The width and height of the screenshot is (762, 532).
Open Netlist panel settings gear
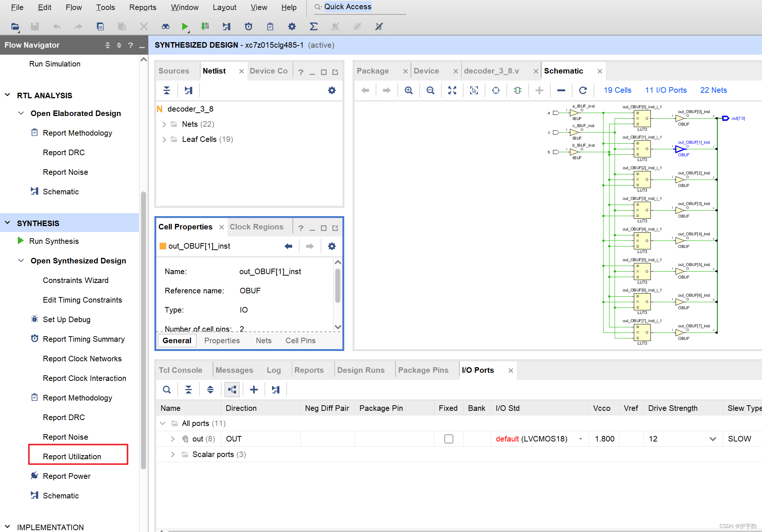[x=332, y=91]
